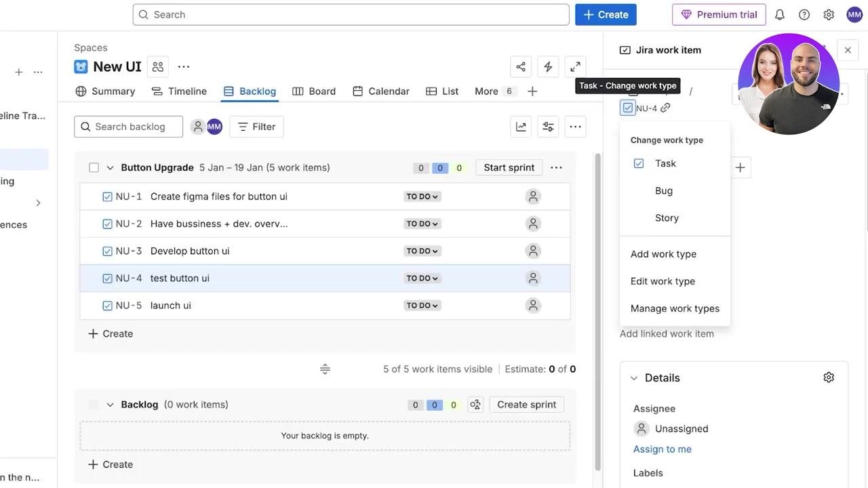Select Story work type
The width and height of the screenshot is (868, 488).
tap(675, 218)
